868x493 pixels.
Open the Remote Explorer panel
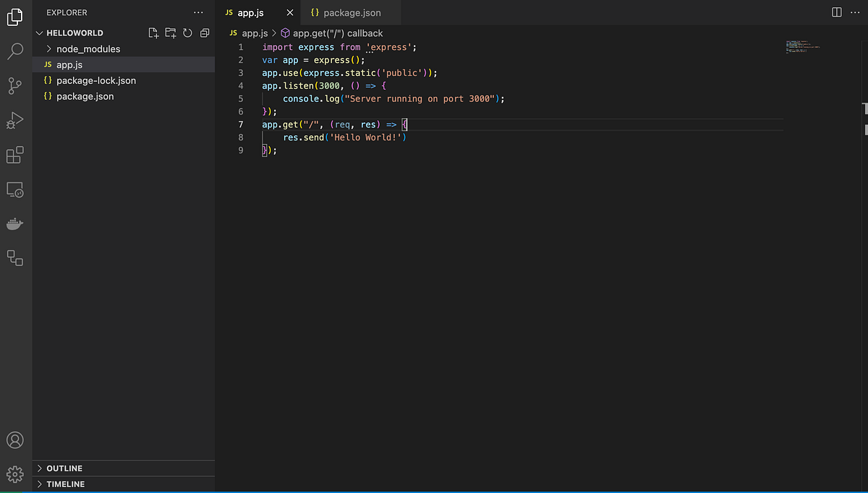15,189
